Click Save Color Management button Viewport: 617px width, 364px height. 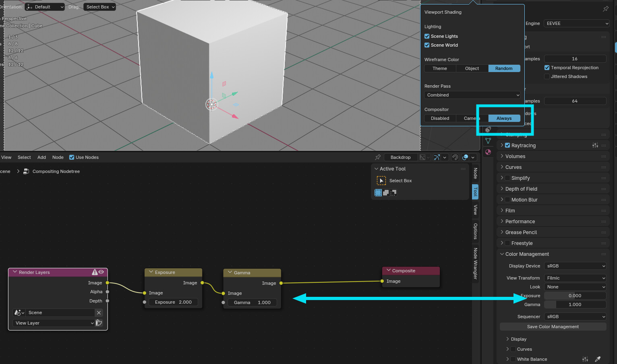553,327
